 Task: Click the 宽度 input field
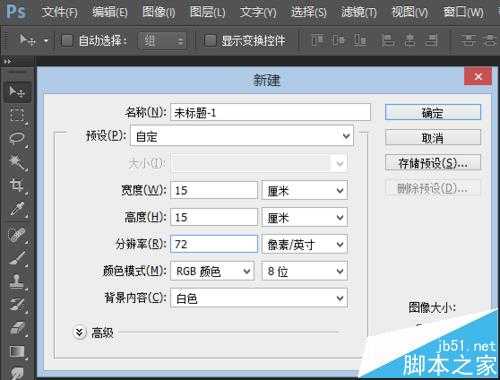[x=214, y=190]
